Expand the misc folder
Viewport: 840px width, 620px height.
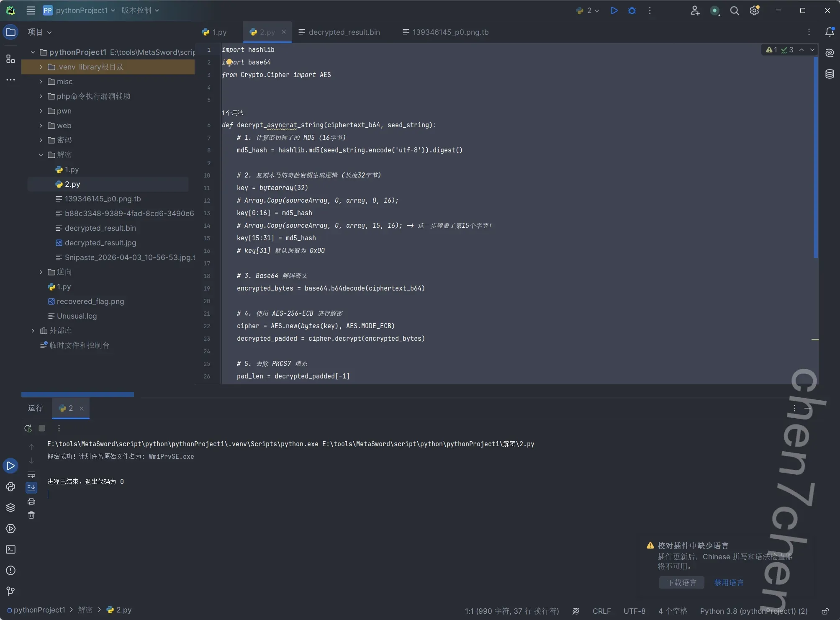pyautogui.click(x=41, y=82)
